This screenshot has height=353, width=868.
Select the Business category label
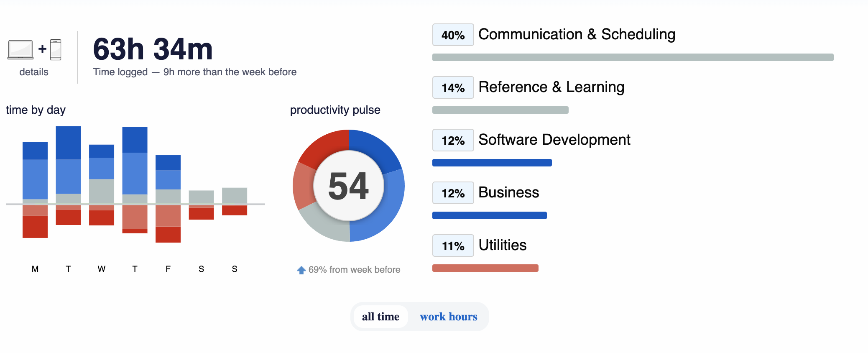(508, 192)
